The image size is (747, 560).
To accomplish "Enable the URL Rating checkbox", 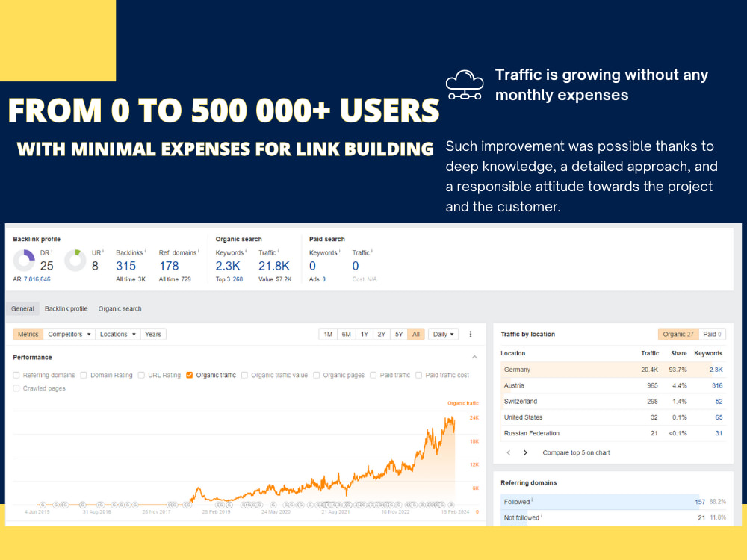I will 141,376.
